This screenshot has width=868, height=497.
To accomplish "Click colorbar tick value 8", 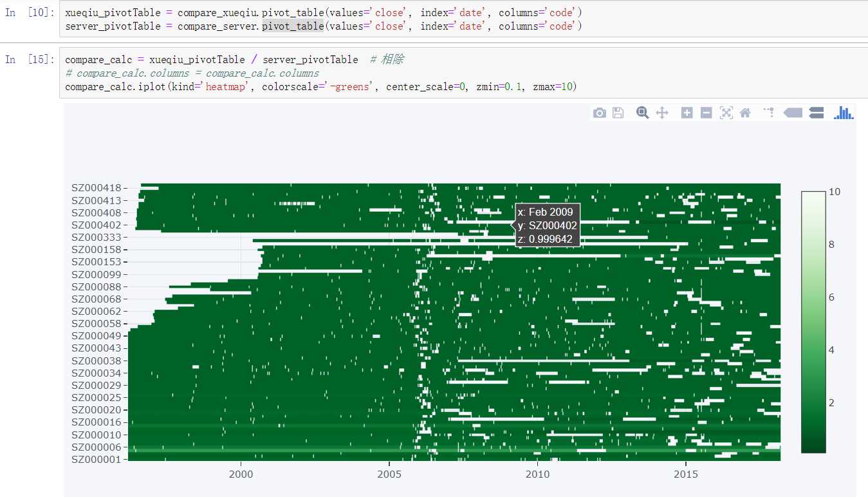I will 832,245.
